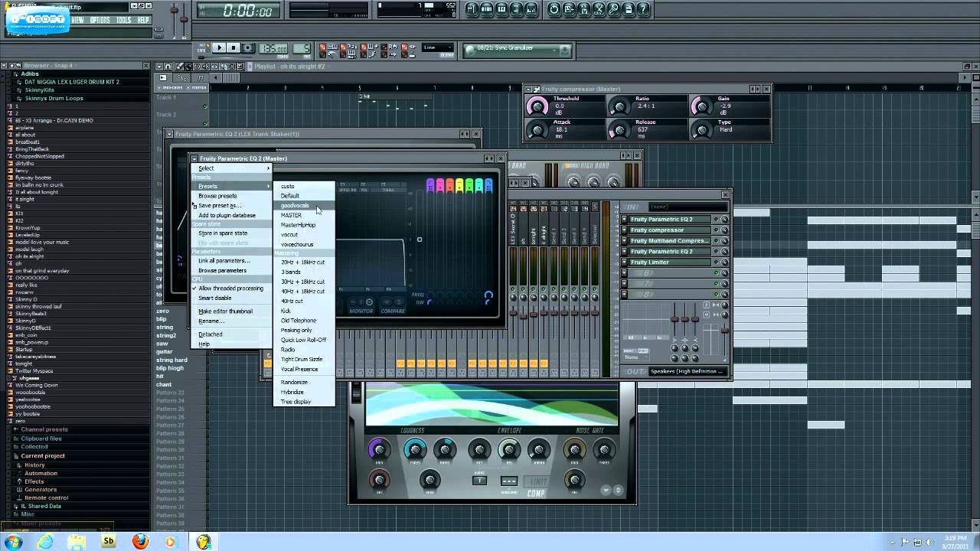Viewport: 980px width, 551px height.
Task: Click the tempo 135 display
Action: click(x=273, y=48)
